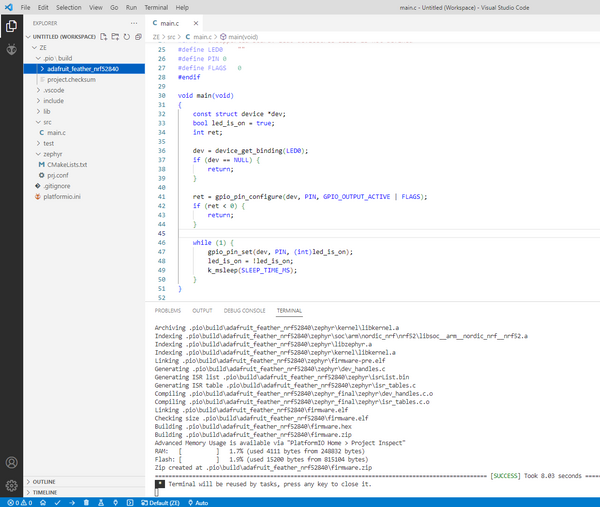Image resolution: width=600 pixels, height=507 pixels.
Task: Click the gpio_pin_configure call on line 41
Action: point(249,197)
